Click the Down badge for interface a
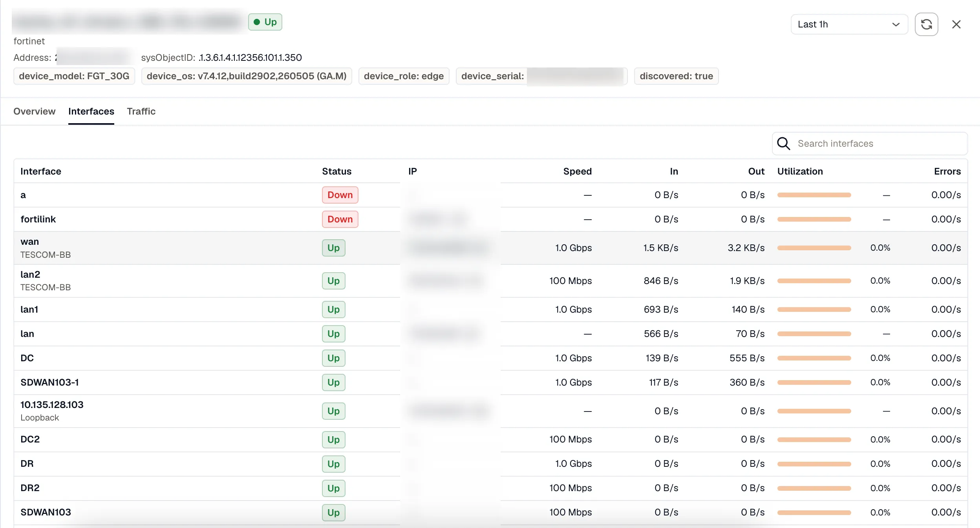Viewport: 980px width, 528px height. 340,195
